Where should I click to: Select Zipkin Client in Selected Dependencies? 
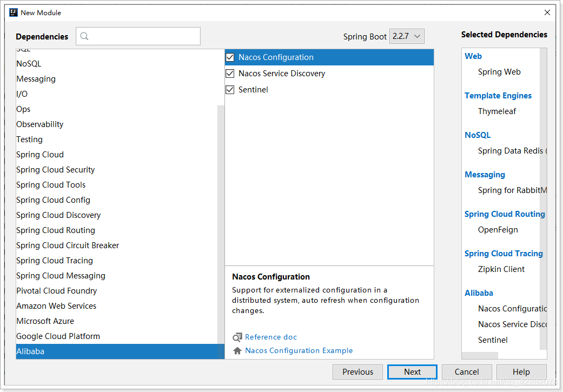501,269
